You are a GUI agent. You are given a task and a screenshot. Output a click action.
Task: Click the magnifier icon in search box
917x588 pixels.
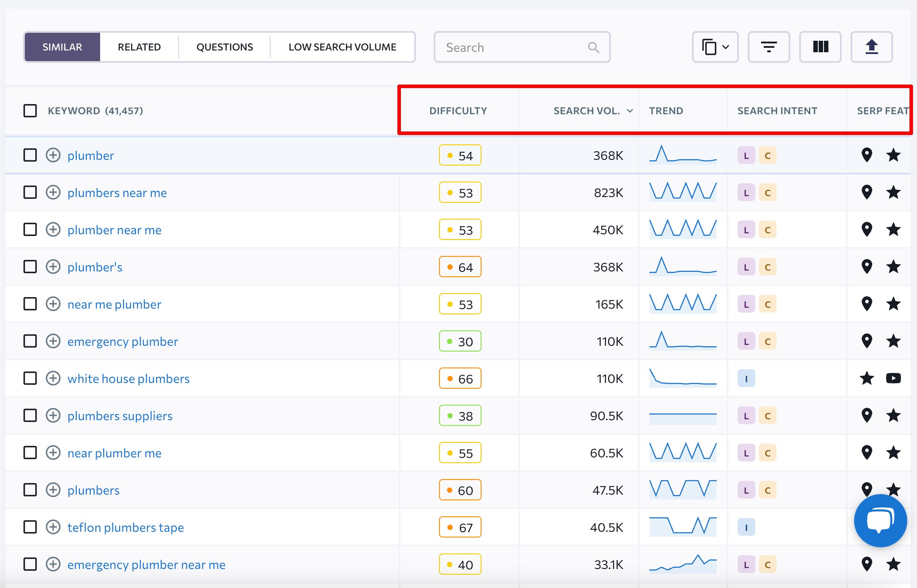pyautogui.click(x=594, y=47)
